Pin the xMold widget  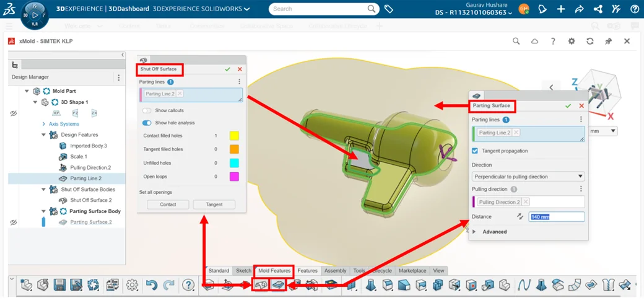(608, 41)
